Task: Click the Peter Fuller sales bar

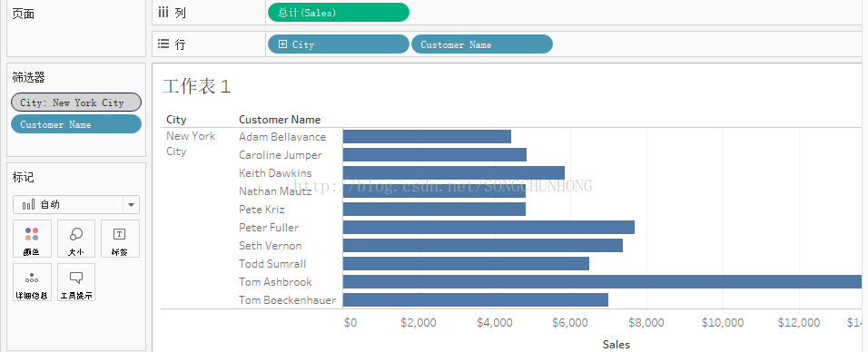Action: coord(488,228)
